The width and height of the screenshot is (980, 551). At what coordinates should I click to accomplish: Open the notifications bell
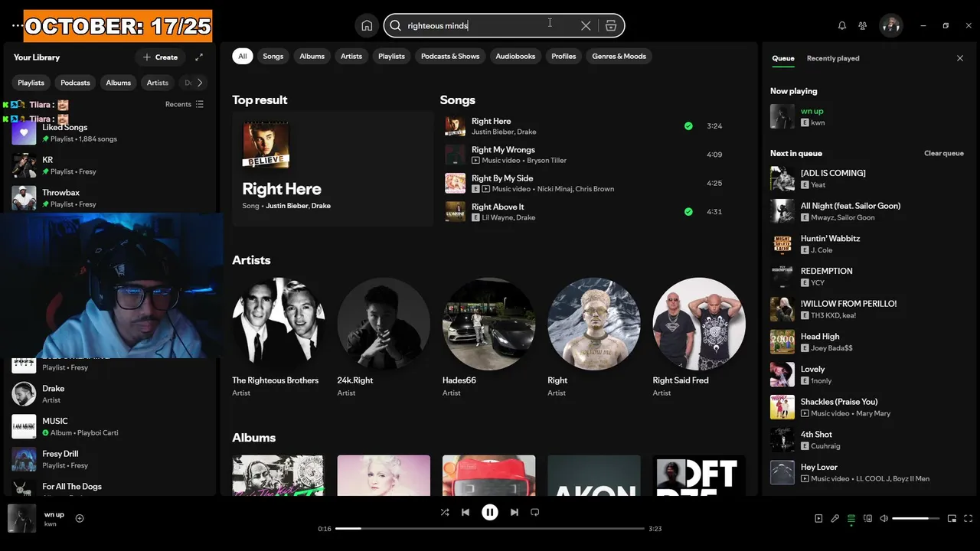842,25
